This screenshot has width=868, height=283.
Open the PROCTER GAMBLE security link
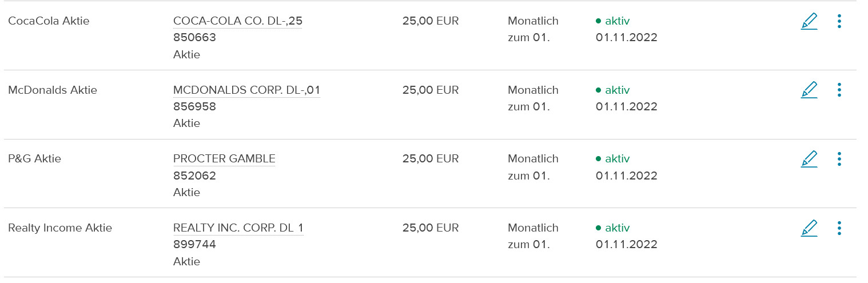[224, 158]
